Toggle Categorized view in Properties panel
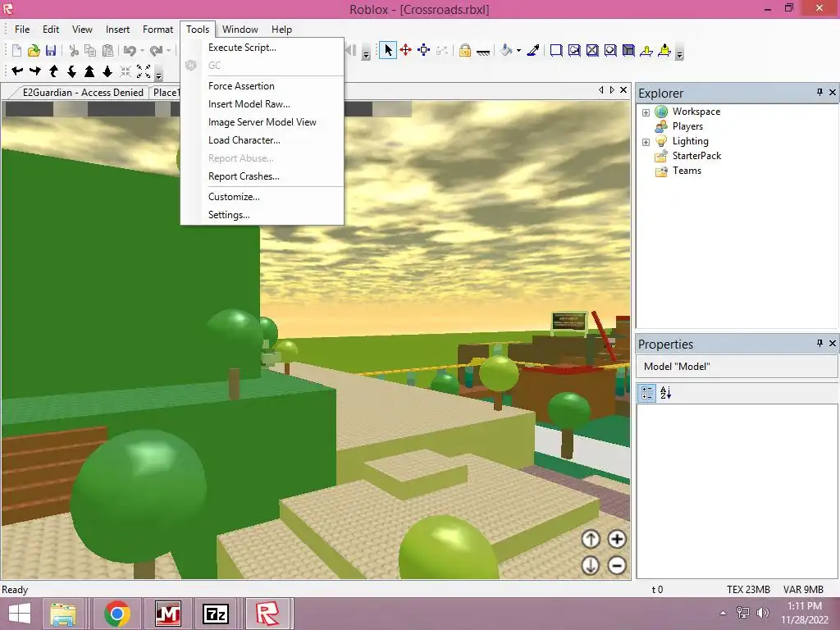 [647, 393]
